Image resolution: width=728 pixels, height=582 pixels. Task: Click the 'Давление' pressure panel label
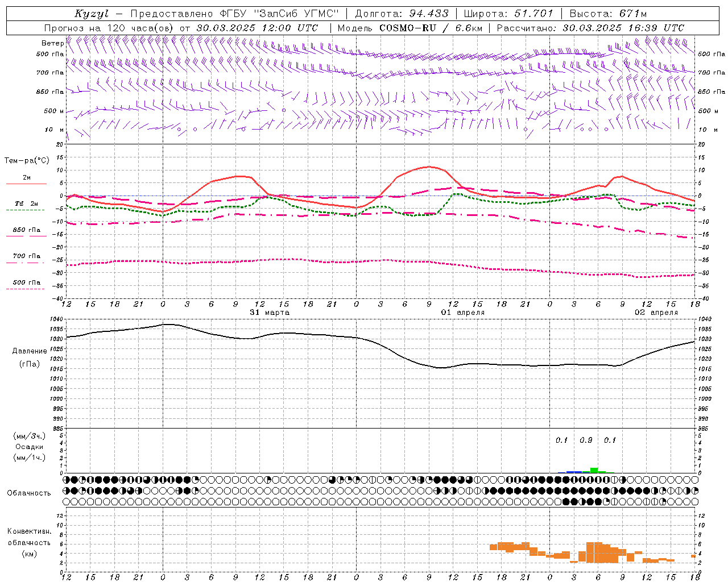(30, 351)
